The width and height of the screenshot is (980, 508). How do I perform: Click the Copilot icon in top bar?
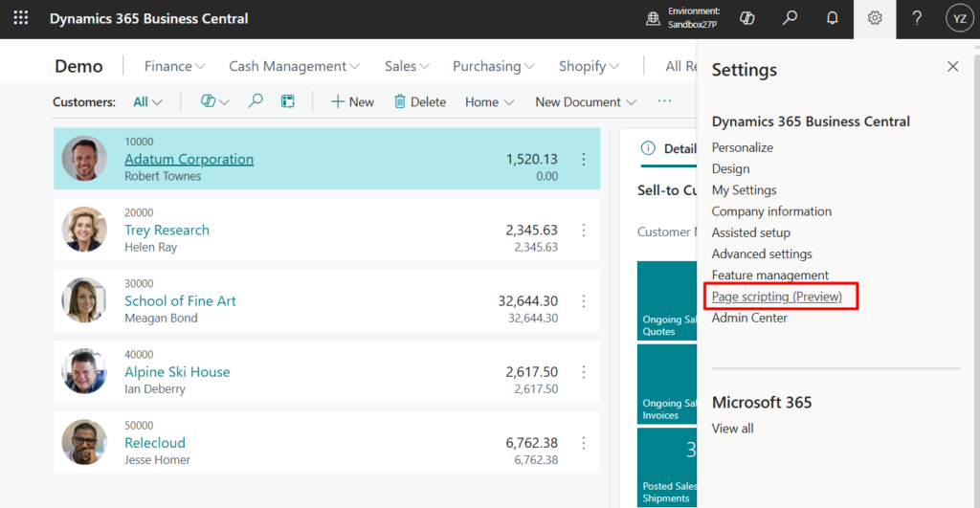coord(748,18)
